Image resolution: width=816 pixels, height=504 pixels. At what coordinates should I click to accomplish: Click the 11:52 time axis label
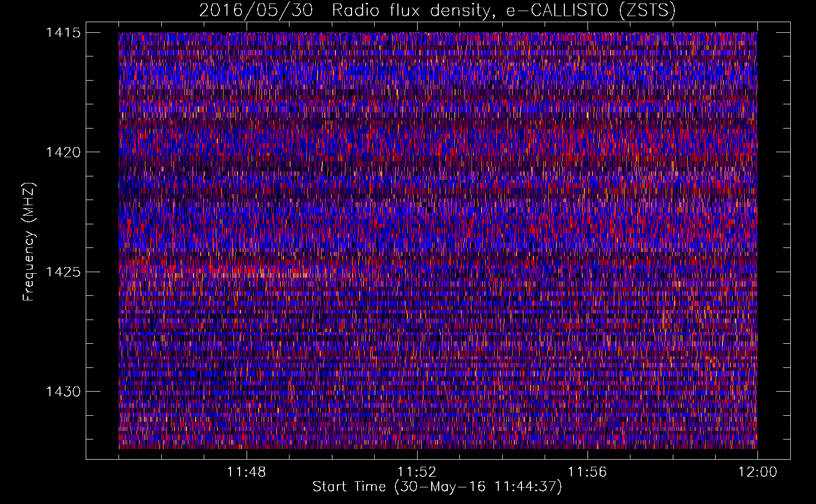point(417,472)
